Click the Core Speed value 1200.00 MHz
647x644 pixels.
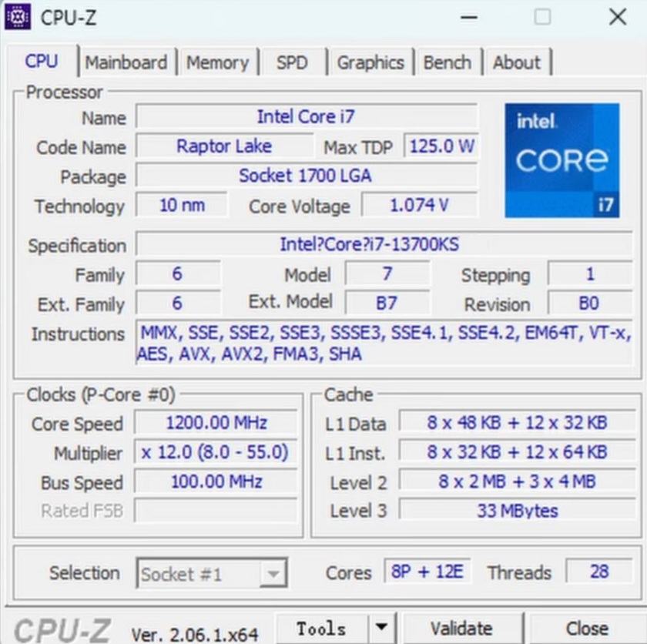click(x=216, y=423)
